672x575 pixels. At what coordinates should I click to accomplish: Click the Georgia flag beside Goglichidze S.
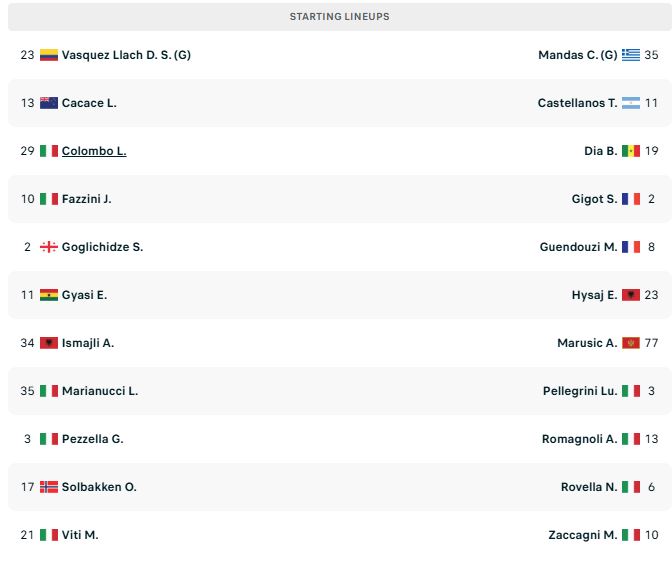click(x=49, y=247)
